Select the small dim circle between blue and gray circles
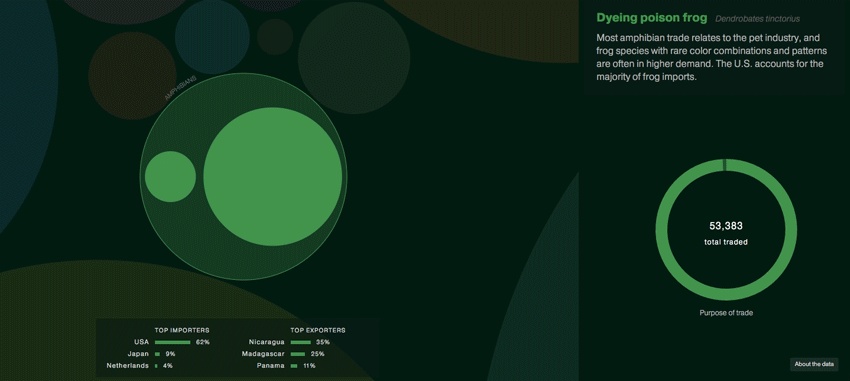This screenshot has height=381, width=850. [275, 37]
